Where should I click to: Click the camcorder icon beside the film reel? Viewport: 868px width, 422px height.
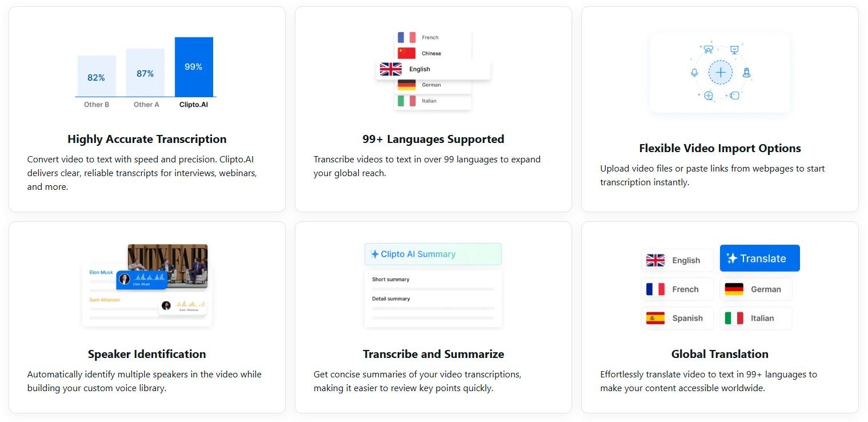(735, 95)
